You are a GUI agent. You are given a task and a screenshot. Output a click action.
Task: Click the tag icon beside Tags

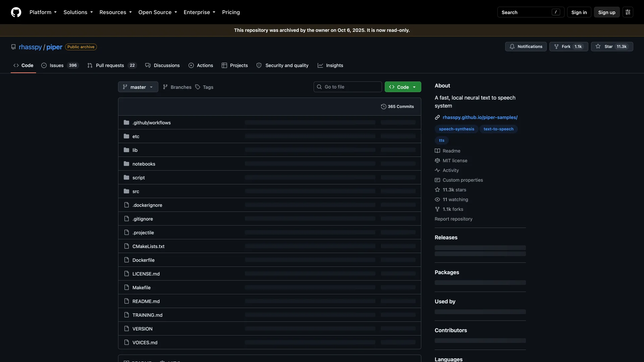pos(198,87)
